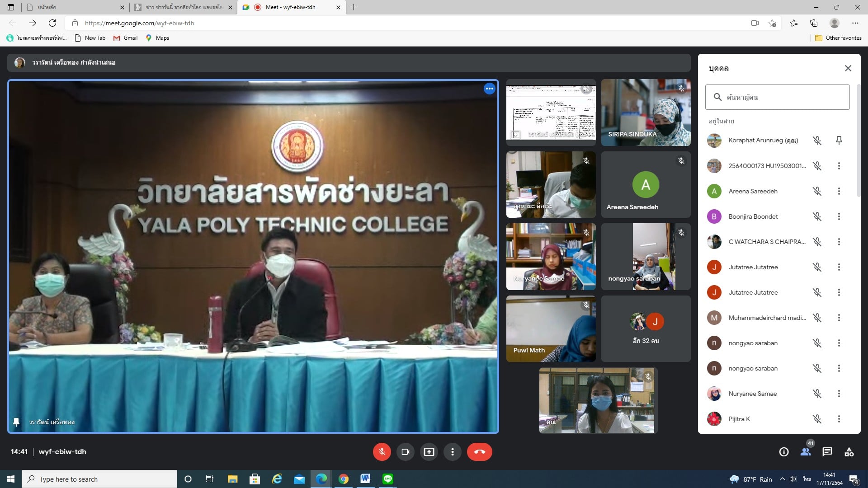868x488 pixels.
Task: Open more options in call controls
Action: tap(452, 452)
